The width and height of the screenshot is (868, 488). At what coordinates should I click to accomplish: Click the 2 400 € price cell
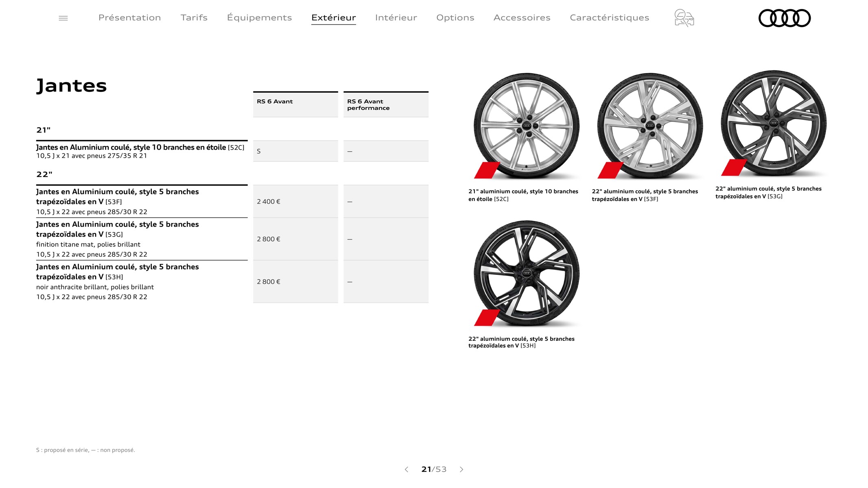[295, 201]
